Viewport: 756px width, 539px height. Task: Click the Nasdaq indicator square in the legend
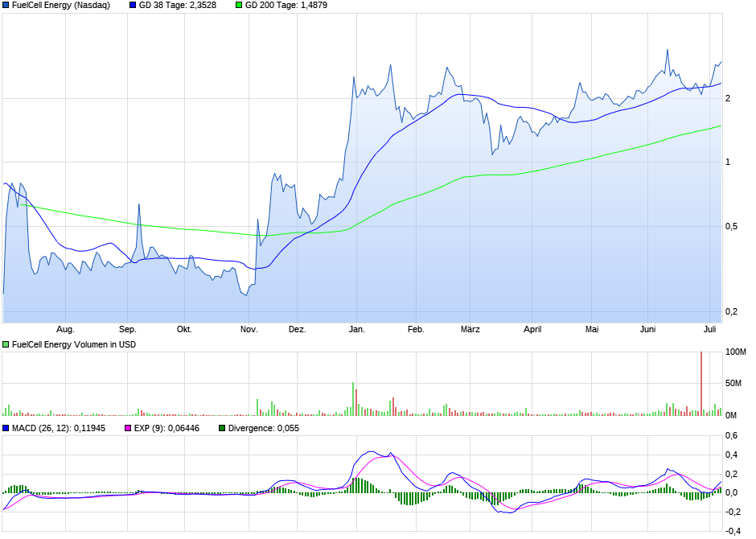6,6
